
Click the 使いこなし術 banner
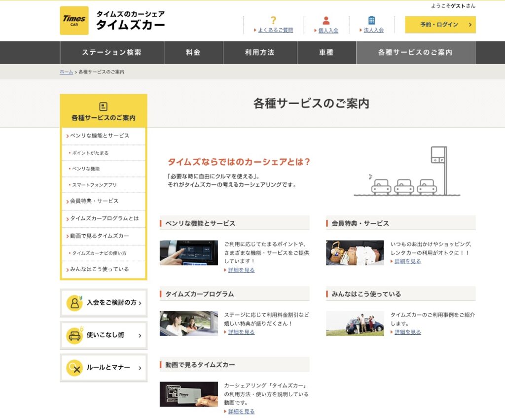[x=104, y=335]
